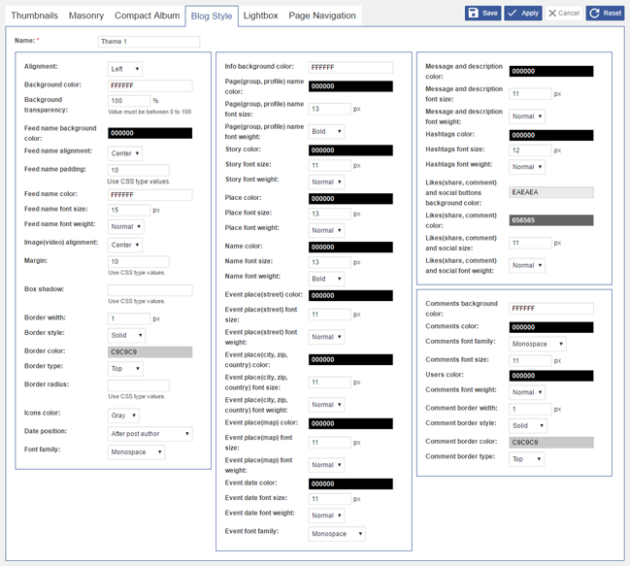Screen dimensions: 630x566
Task: Click the Page(group, profile) name color swatch
Action: 350,86
